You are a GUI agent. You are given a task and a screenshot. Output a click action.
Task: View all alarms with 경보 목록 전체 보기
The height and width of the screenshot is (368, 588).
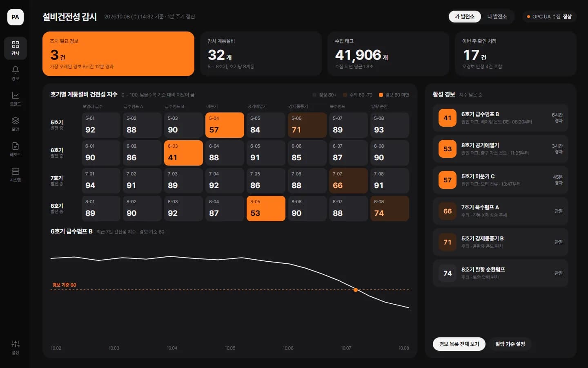point(459,344)
